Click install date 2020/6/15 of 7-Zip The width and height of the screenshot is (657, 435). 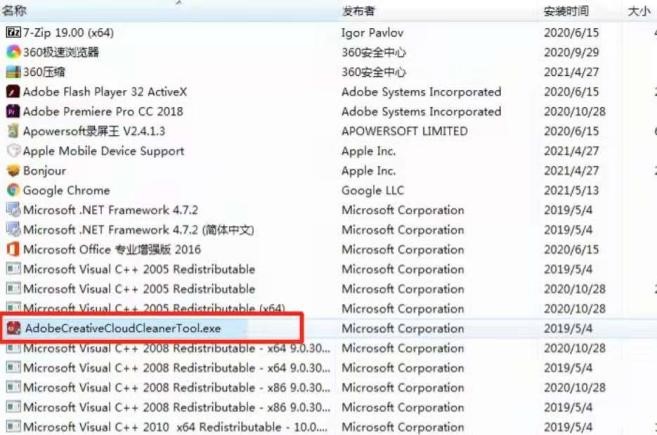[x=571, y=32]
